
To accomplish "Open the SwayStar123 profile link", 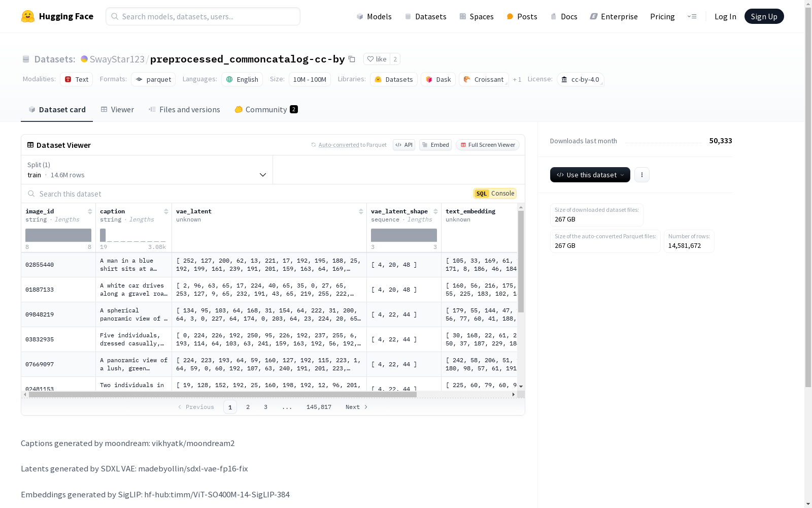I will coord(117,59).
